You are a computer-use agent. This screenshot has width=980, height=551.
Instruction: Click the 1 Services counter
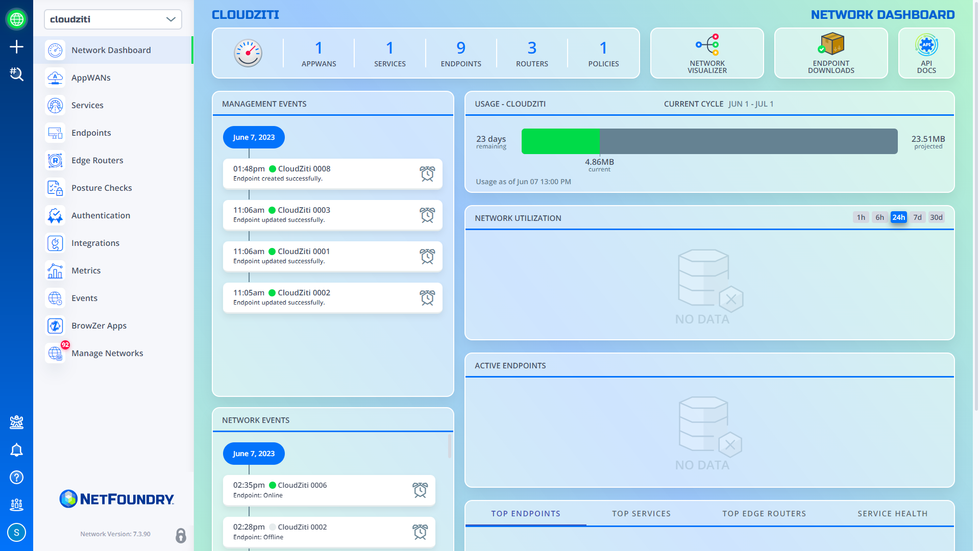pyautogui.click(x=390, y=53)
